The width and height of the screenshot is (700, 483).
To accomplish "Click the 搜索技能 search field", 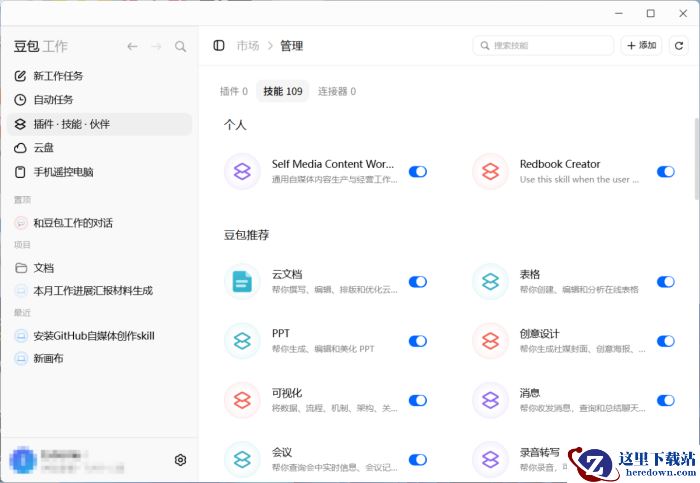I will click(x=543, y=46).
